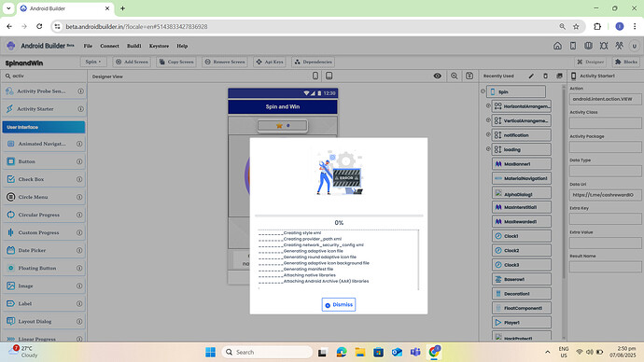The height and width of the screenshot is (362, 644).
Task: Select Circle Menu component in palette
Action: 44,197
